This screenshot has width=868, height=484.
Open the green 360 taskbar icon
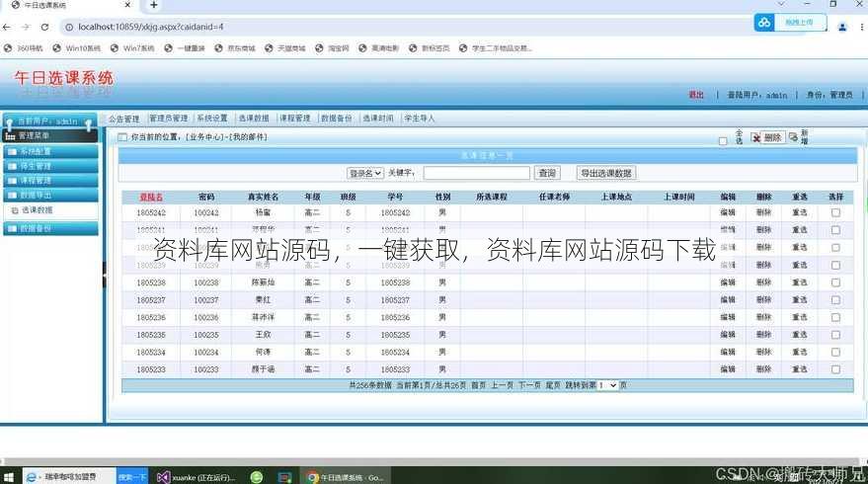[257, 477]
